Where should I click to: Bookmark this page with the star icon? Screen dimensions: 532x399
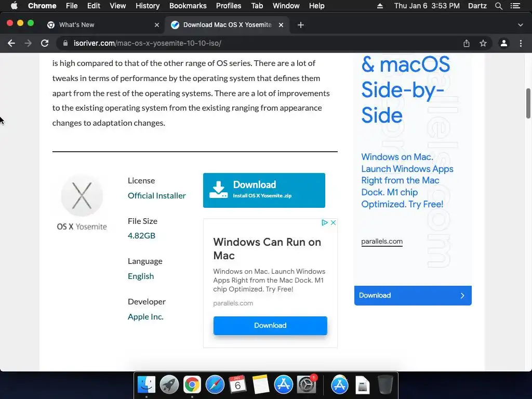click(x=483, y=43)
